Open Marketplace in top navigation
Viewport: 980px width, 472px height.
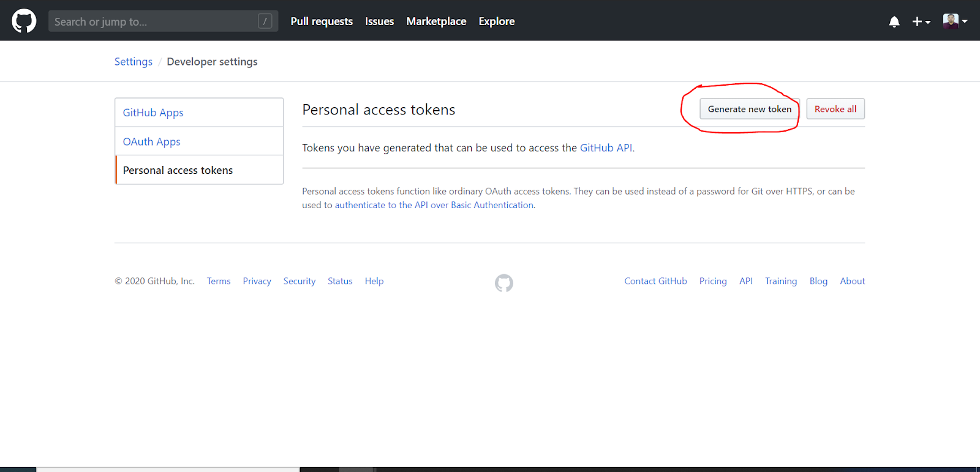436,21
